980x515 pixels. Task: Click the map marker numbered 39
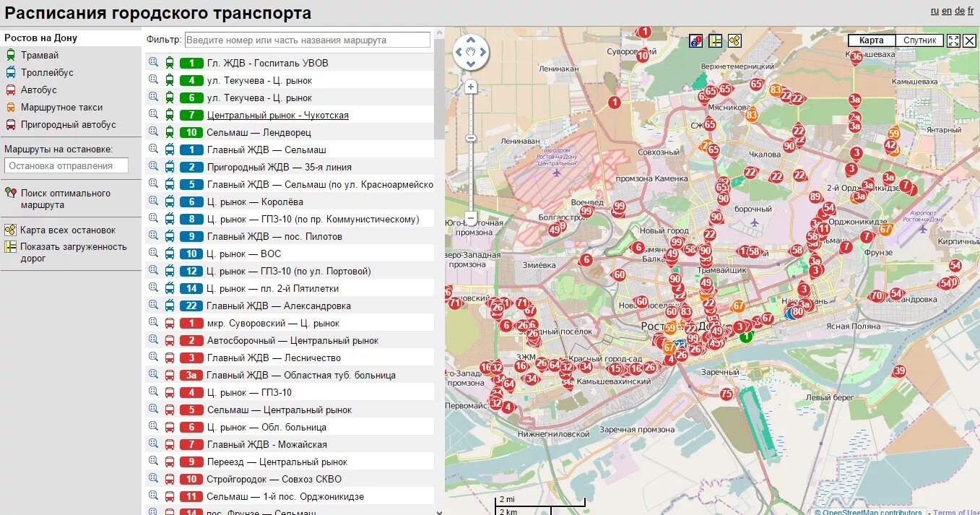click(899, 371)
